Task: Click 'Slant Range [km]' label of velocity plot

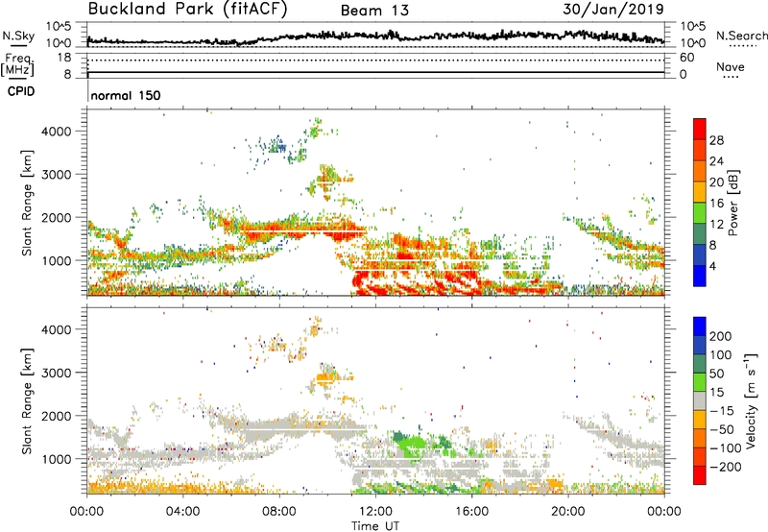Action: tap(27, 401)
